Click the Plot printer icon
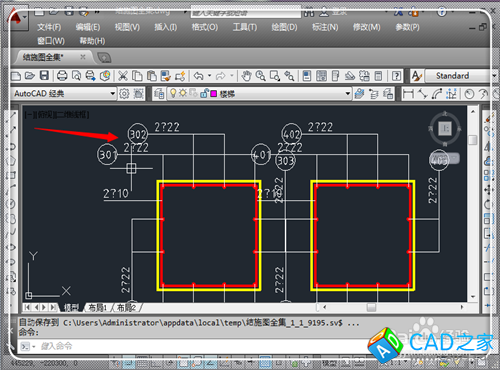 coord(62,76)
